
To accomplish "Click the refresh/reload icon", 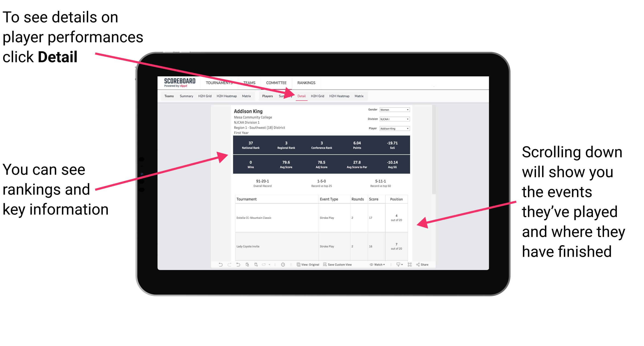I will (x=246, y=268).
